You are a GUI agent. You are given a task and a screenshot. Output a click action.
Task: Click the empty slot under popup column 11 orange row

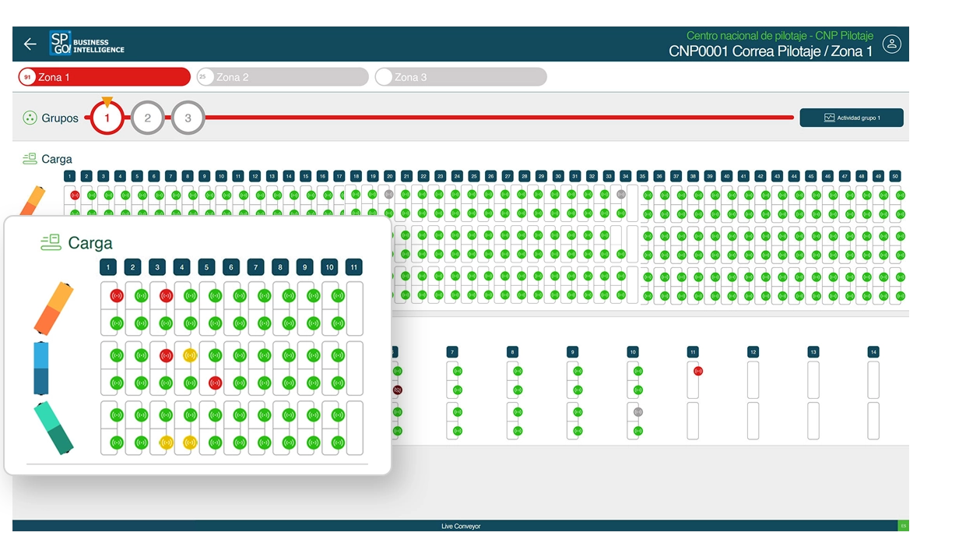tap(354, 308)
